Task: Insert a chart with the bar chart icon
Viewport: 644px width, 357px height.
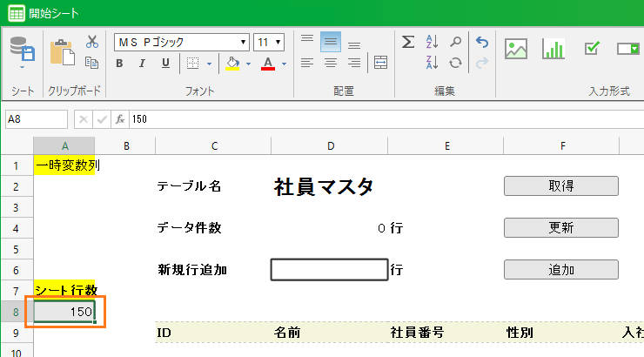Action: [x=553, y=49]
